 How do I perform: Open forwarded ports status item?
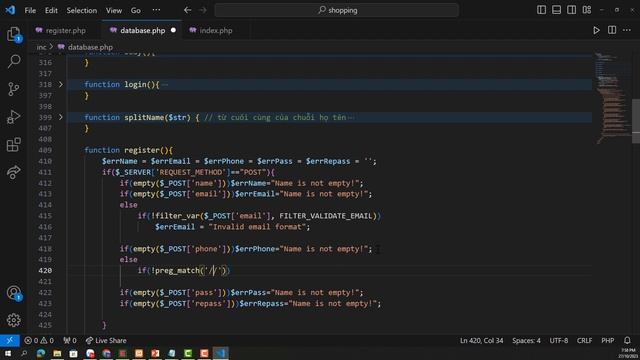(70, 340)
